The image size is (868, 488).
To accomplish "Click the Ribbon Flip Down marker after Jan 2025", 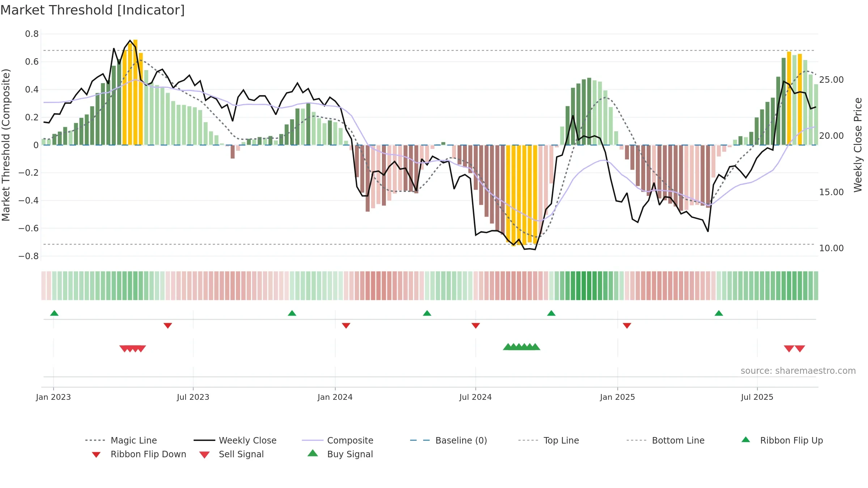I will tap(627, 326).
